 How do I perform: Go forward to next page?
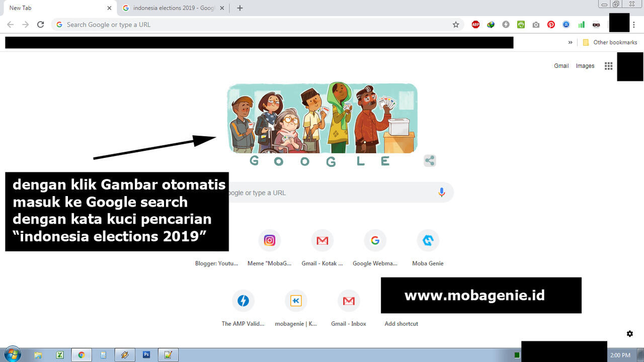25,24
